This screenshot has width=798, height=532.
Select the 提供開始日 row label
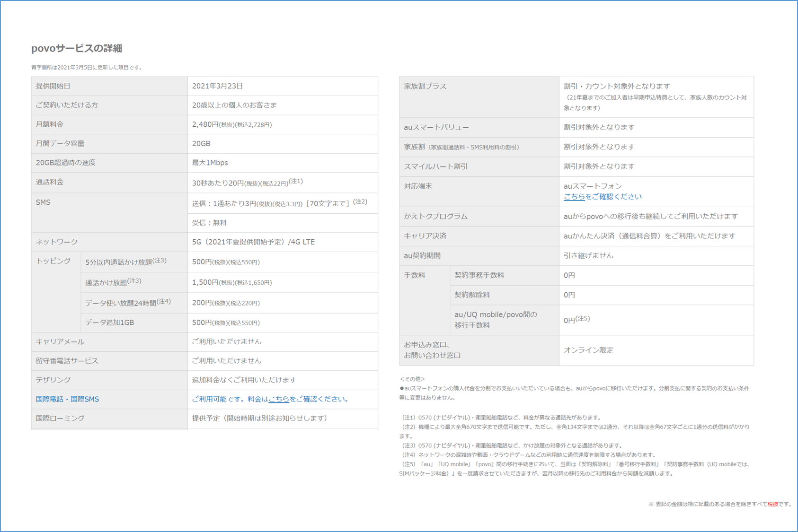coord(53,86)
